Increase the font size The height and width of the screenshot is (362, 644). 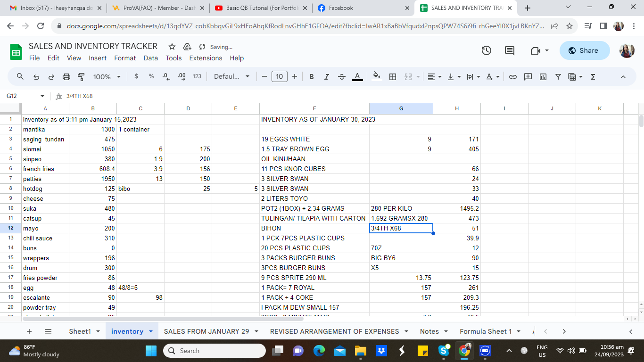pos(295,77)
